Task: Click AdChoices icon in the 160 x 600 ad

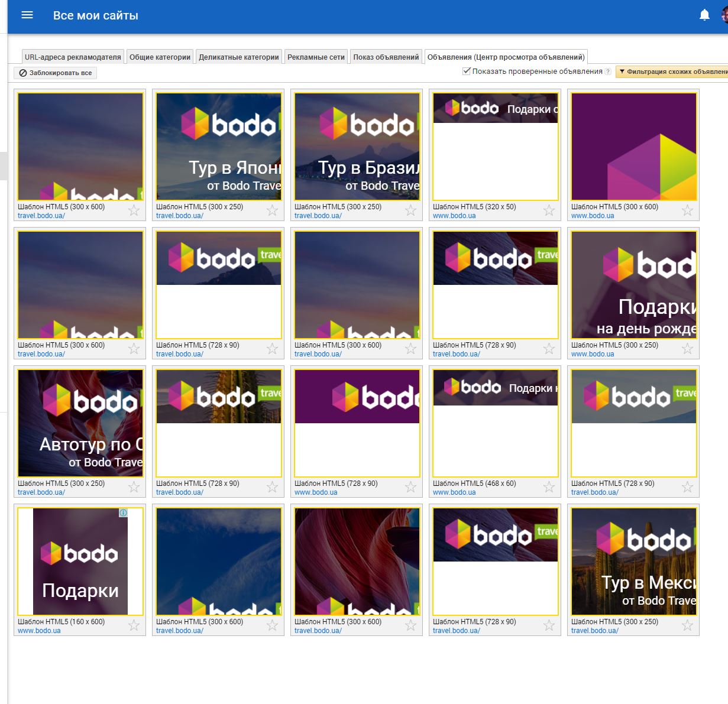Action: pyautogui.click(x=123, y=513)
